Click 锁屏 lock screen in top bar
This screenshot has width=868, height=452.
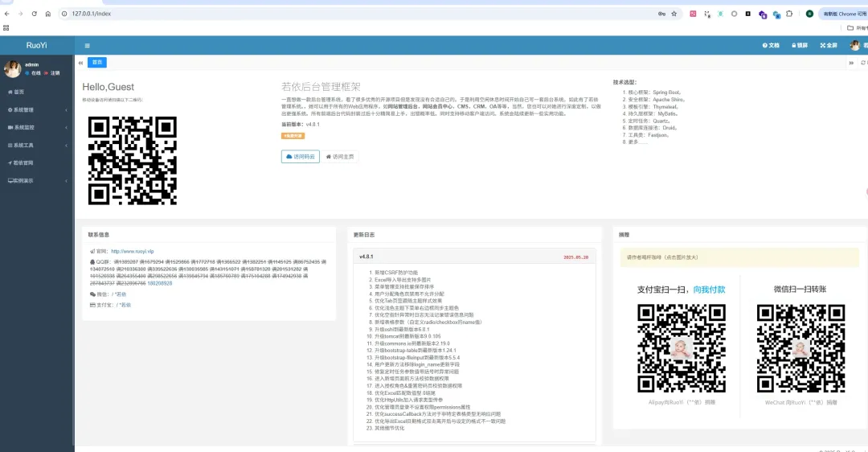800,45
